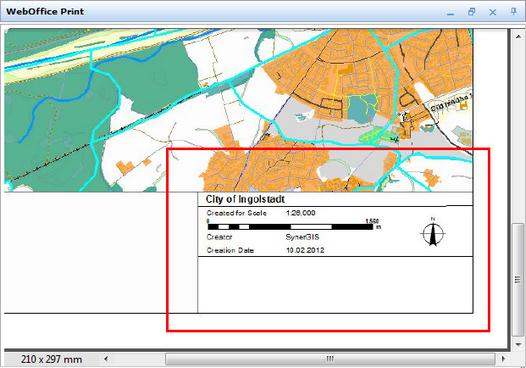Pin the WebOffice Print panel

[513, 12]
